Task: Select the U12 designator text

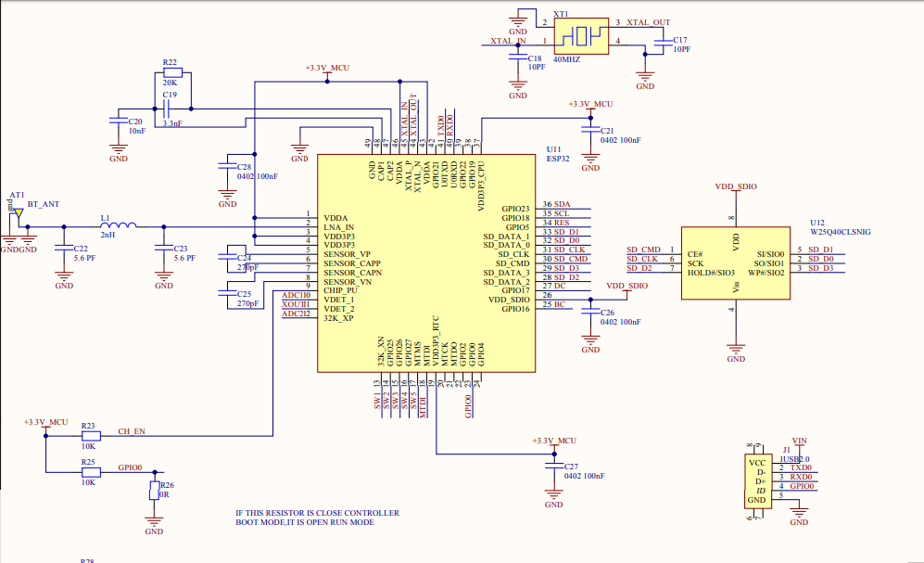Action: 817,223
